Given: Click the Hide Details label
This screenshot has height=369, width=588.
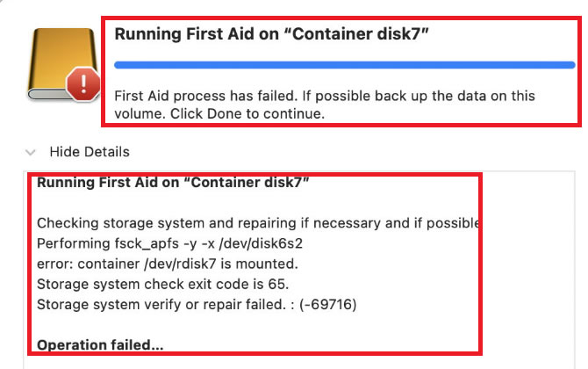Looking at the screenshot, I should pyautogui.click(x=90, y=152).
